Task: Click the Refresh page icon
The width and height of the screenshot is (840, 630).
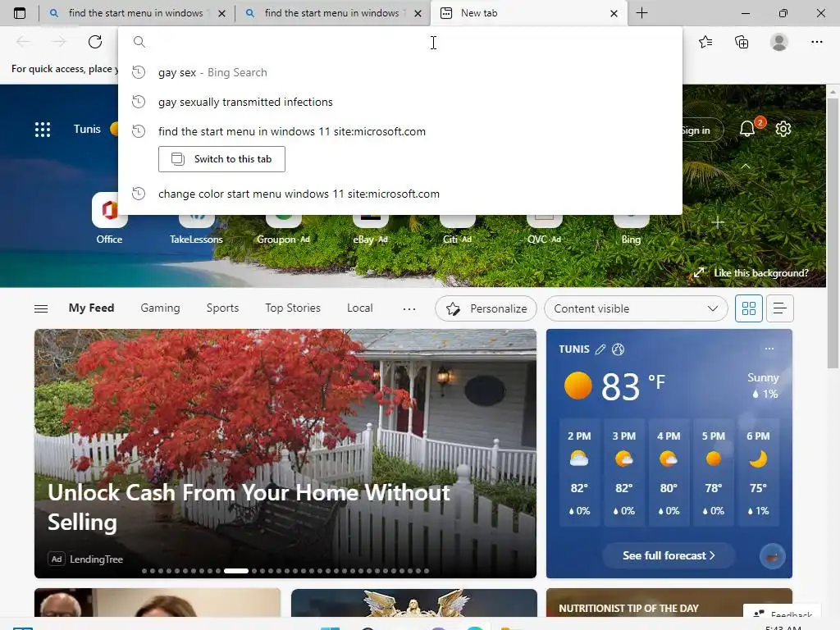Action: (x=95, y=42)
